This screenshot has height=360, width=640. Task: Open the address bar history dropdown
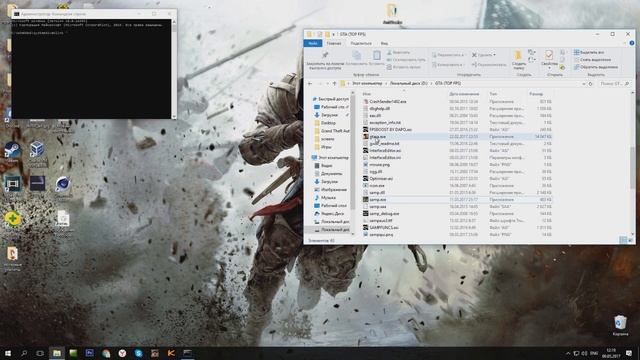pyautogui.click(x=583, y=84)
